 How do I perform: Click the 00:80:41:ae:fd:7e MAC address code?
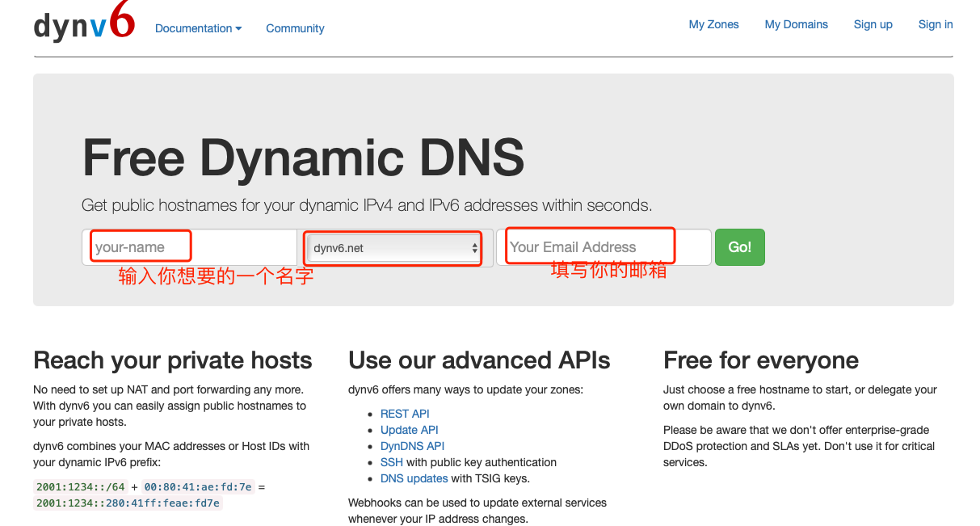(198, 486)
